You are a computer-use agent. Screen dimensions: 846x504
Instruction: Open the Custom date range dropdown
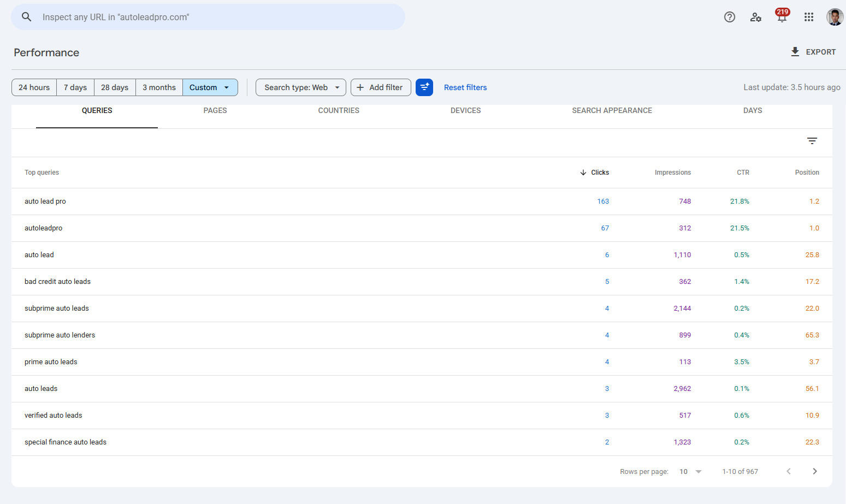pos(210,87)
